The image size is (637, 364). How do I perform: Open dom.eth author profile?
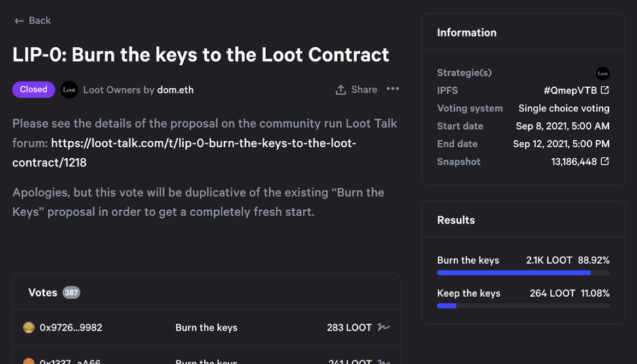[176, 90]
